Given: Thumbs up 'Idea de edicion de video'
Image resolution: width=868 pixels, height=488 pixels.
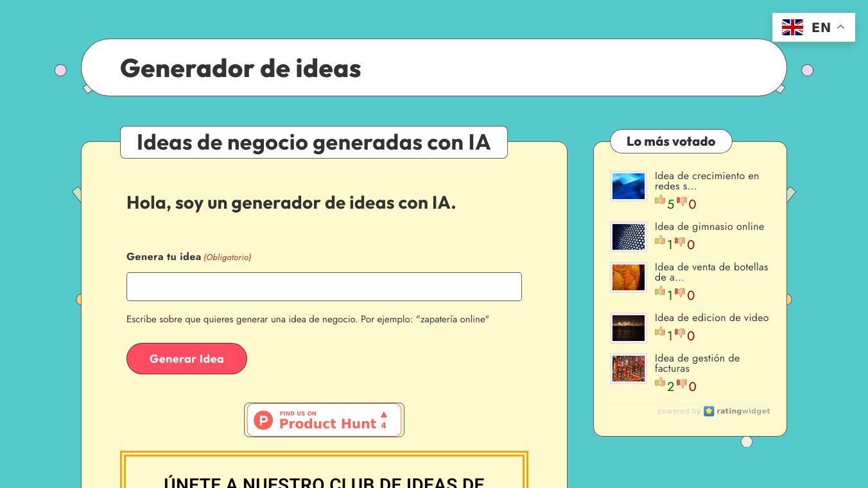Looking at the screenshot, I should coord(660,332).
